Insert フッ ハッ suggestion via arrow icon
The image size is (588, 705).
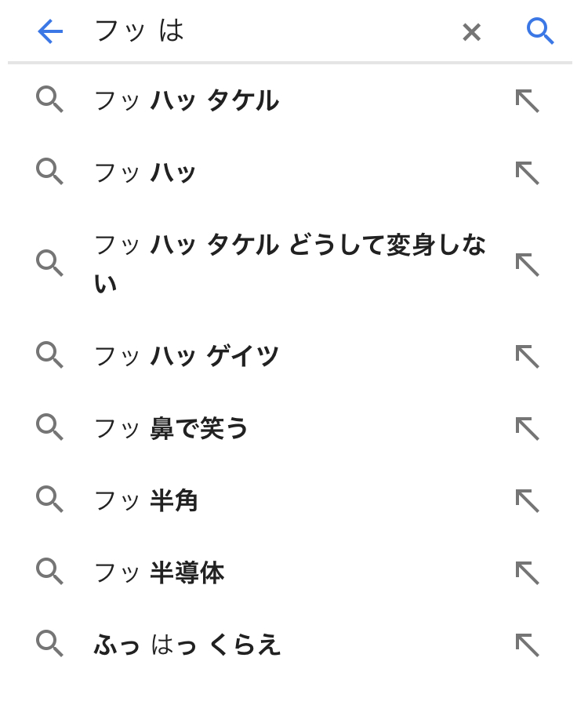(x=527, y=173)
